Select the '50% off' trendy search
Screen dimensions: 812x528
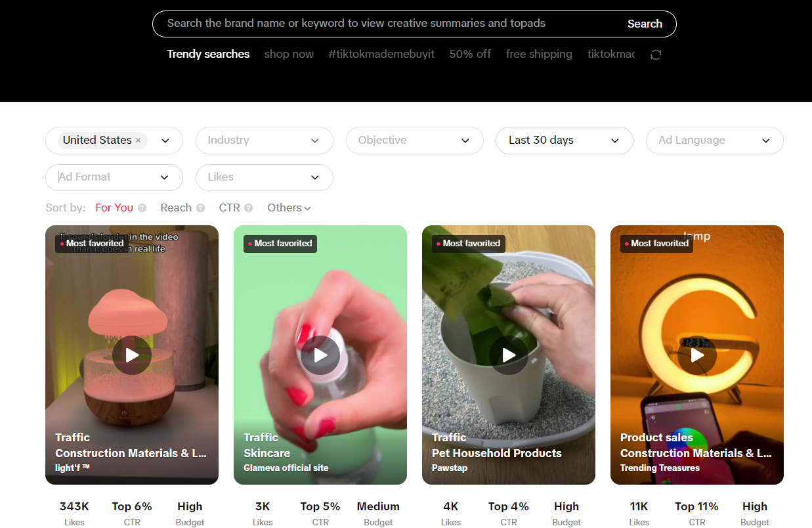[x=470, y=55]
